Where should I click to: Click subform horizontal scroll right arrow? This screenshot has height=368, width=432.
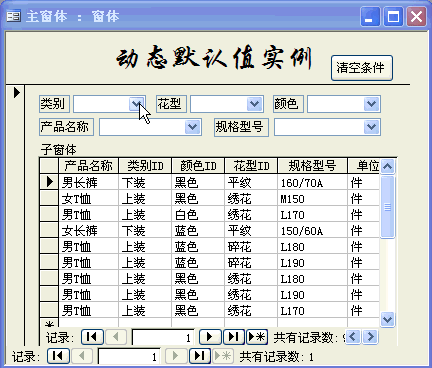tap(370, 337)
